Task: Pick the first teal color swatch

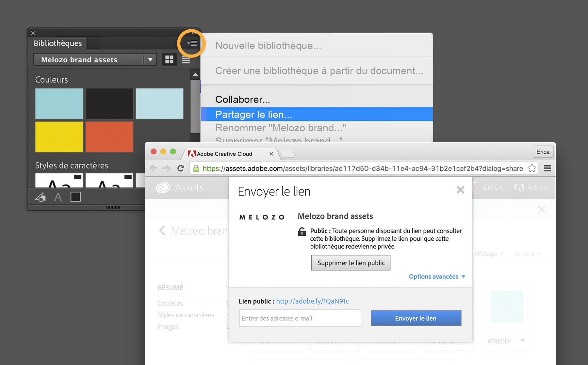Action: 59,103
